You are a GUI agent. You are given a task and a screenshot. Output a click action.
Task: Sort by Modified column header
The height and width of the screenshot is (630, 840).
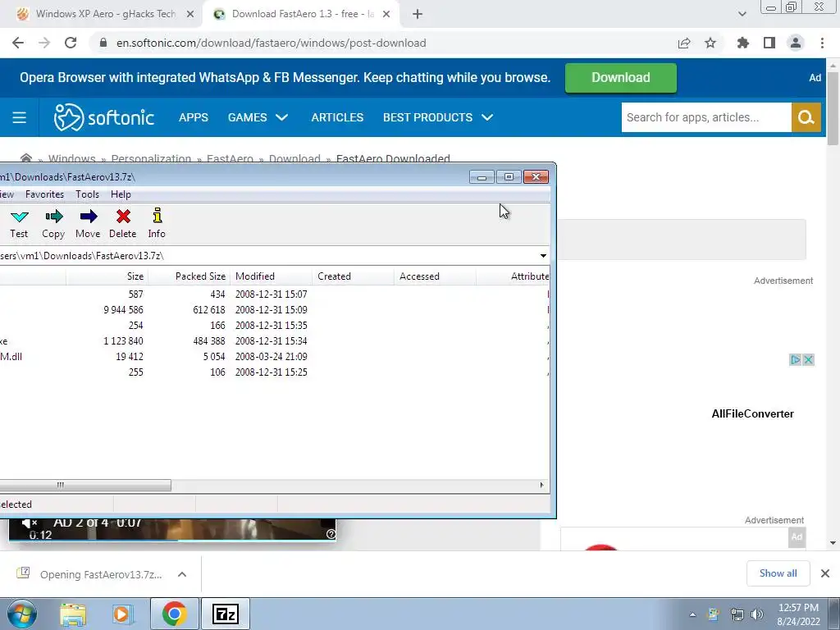point(271,276)
